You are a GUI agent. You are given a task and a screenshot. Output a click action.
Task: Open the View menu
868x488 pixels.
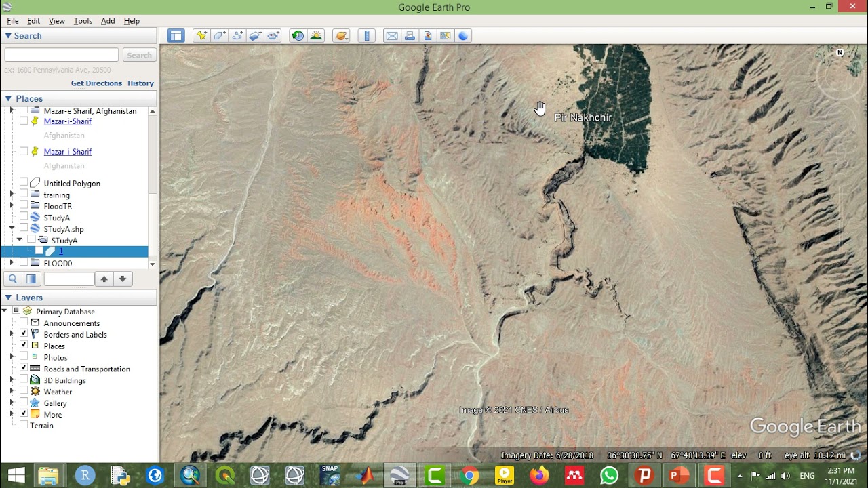57,21
